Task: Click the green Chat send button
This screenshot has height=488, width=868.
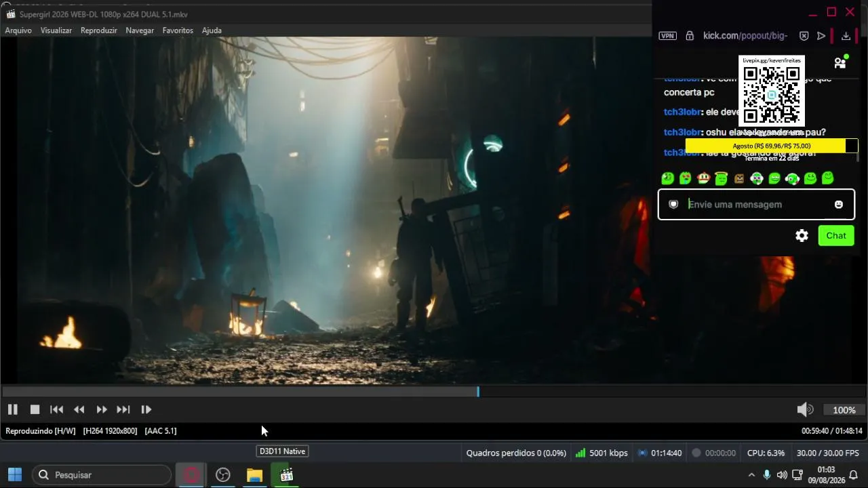Action: 836,235
